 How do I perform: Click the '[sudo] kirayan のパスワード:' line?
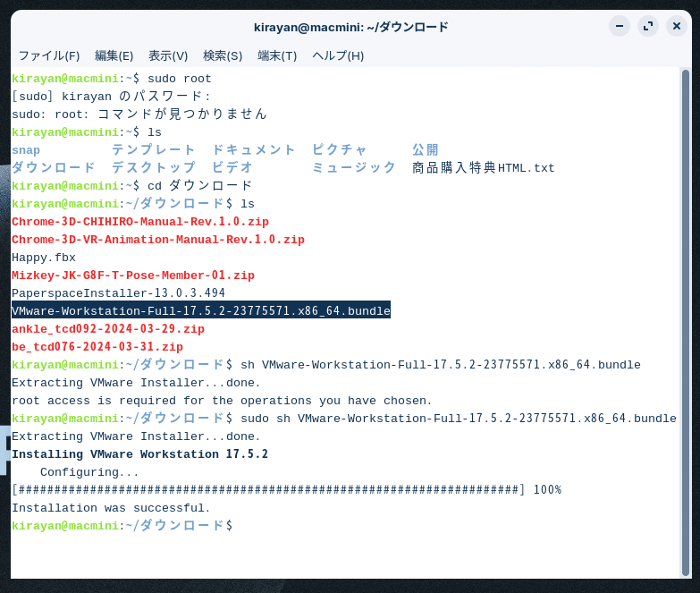(111, 97)
